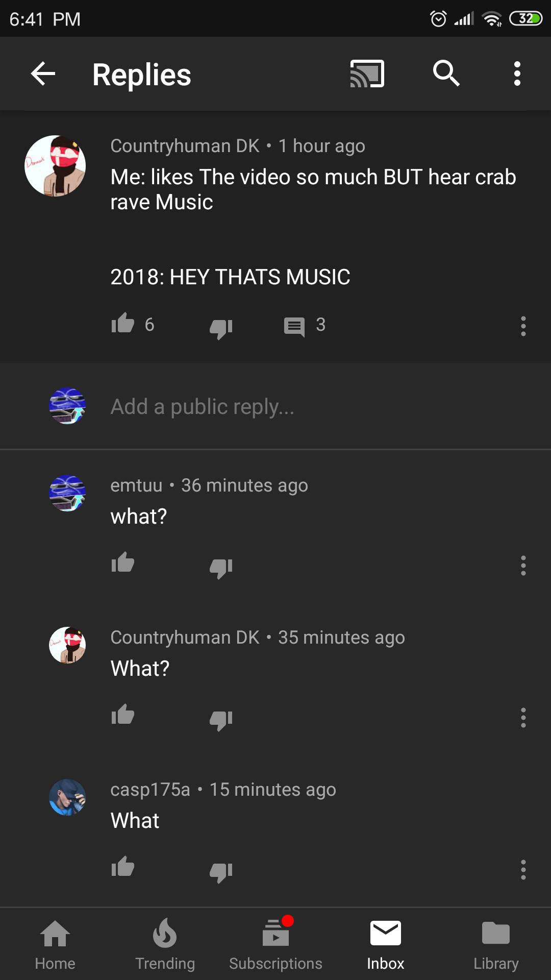
Task: Open the Library tab
Action: click(x=496, y=945)
